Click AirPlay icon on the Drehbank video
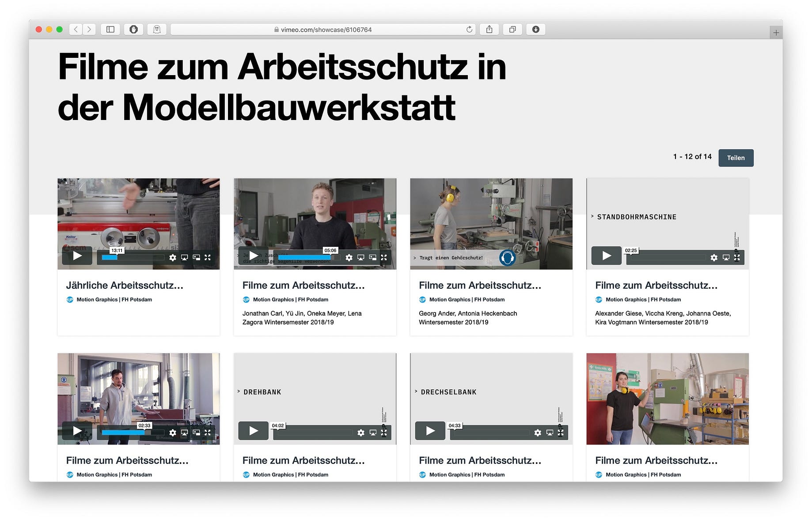This screenshot has width=812, height=520. pyautogui.click(x=373, y=433)
